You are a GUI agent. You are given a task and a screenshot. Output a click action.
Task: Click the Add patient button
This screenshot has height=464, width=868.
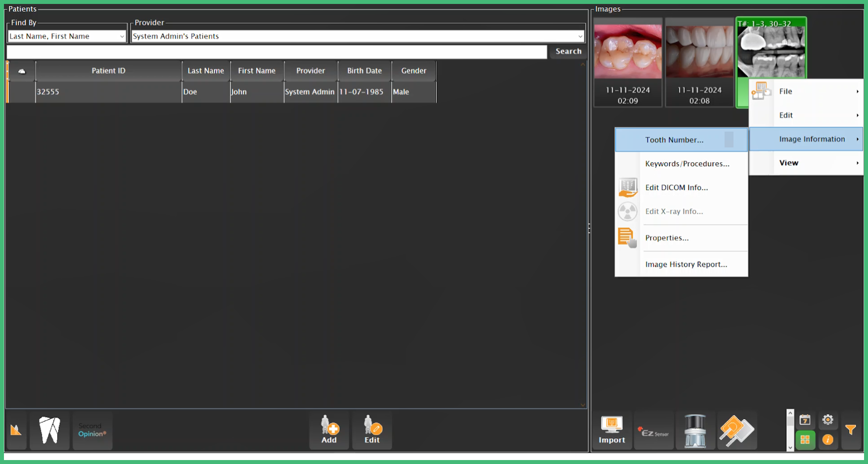click(328, 429)
